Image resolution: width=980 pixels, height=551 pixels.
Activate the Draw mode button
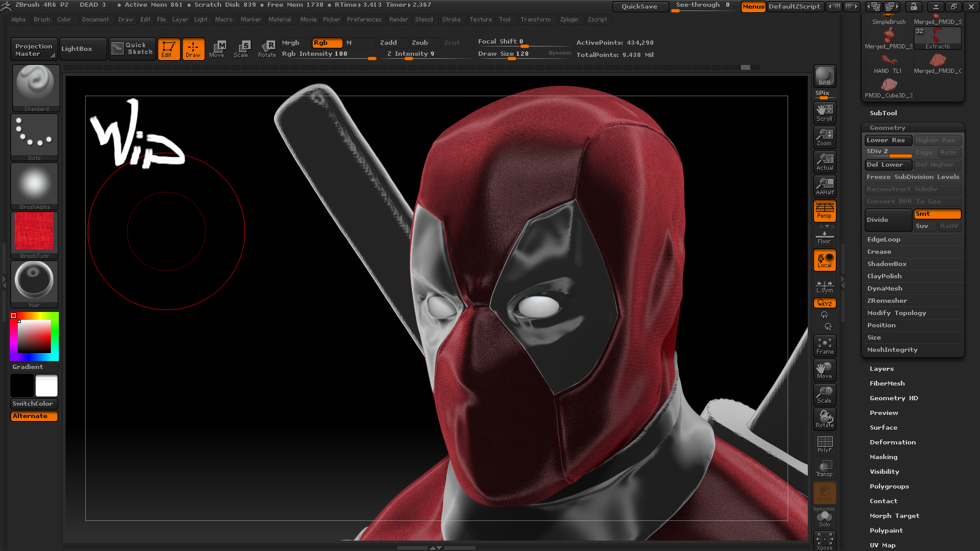pos(193,49)
